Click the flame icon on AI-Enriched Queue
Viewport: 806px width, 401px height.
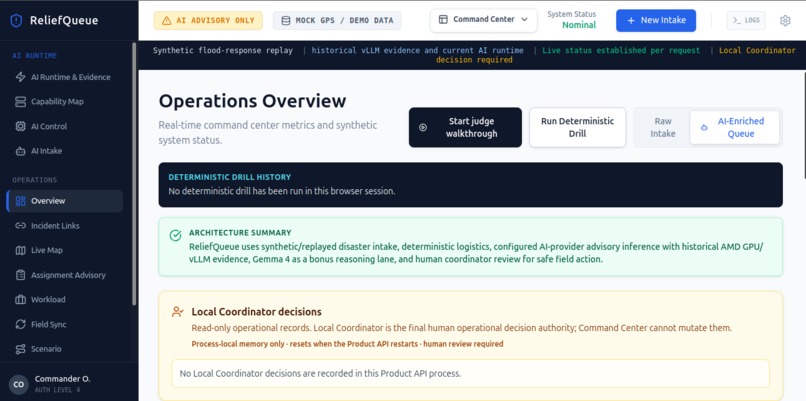704,127
